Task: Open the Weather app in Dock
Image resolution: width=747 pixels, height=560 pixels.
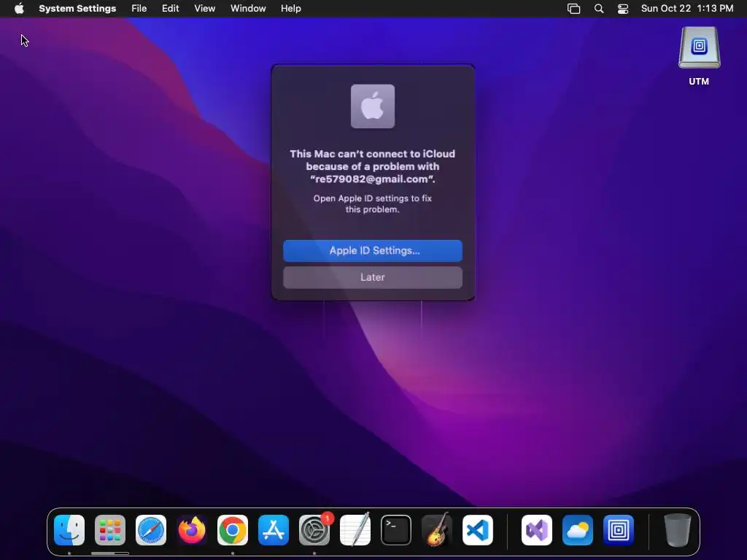Action: [x=578, y=530]
